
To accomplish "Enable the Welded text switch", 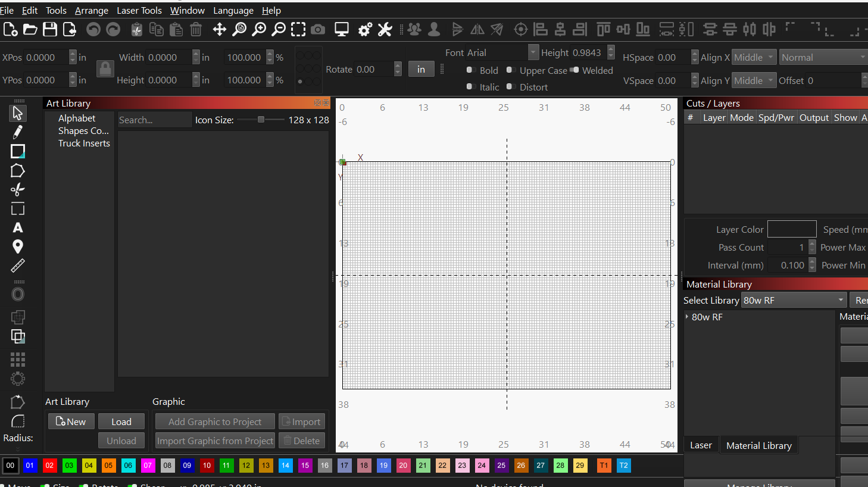I will point(574,70).
